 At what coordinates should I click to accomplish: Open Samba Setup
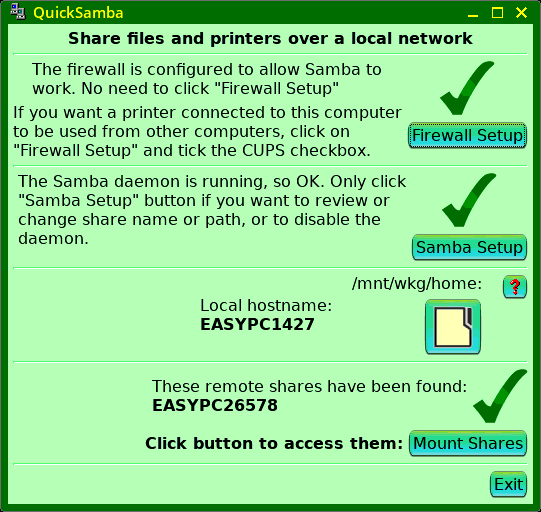469,247
